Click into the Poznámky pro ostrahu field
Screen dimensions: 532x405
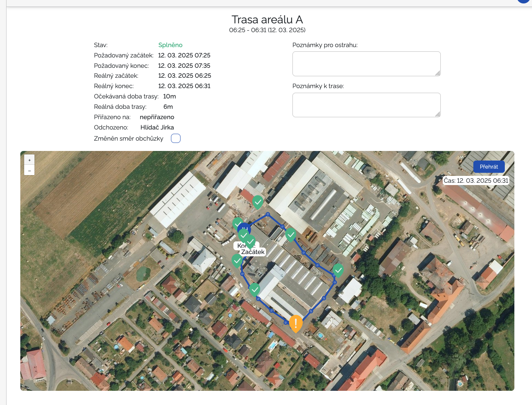(x=366, y=64)
